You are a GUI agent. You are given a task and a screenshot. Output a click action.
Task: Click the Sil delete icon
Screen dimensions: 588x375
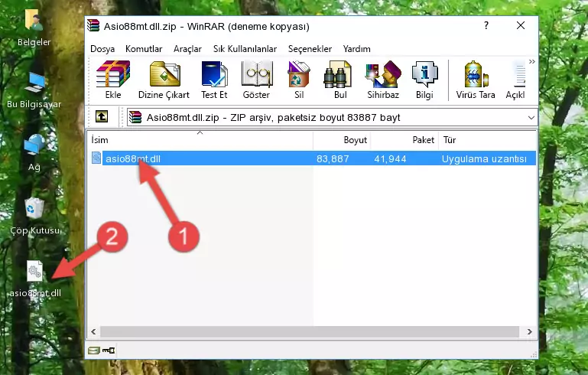[x=299, y=80]
